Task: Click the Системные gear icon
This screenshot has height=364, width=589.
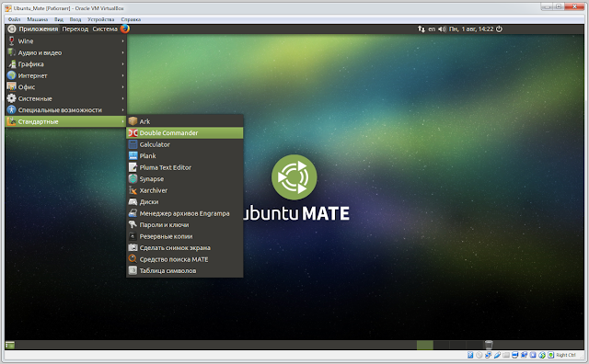Action: click(x=12, y=98)
